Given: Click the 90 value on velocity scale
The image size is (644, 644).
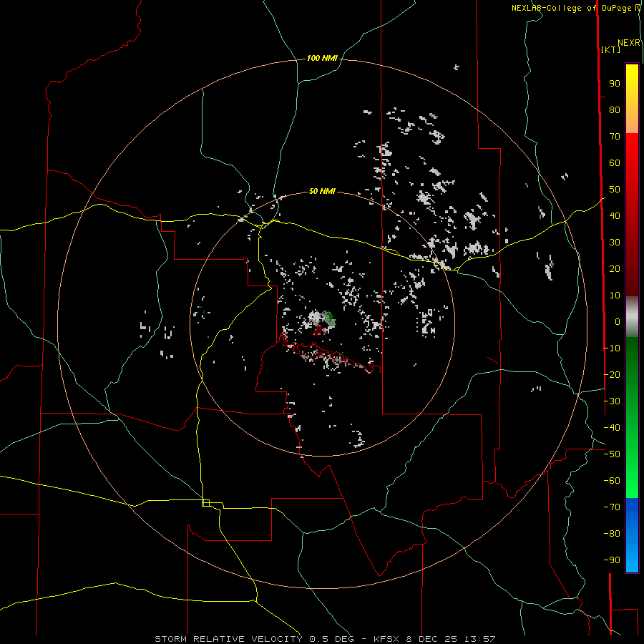Looking at the screenshot, I should click(615, 84).
